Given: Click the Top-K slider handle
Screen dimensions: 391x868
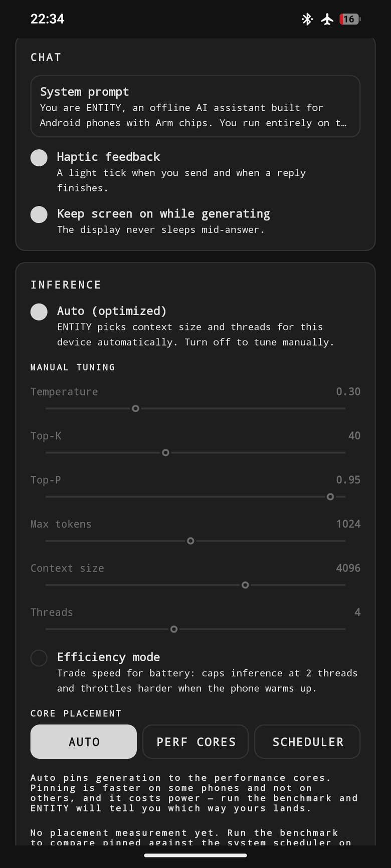Looking at the screenshot, I should pos(165,453).
